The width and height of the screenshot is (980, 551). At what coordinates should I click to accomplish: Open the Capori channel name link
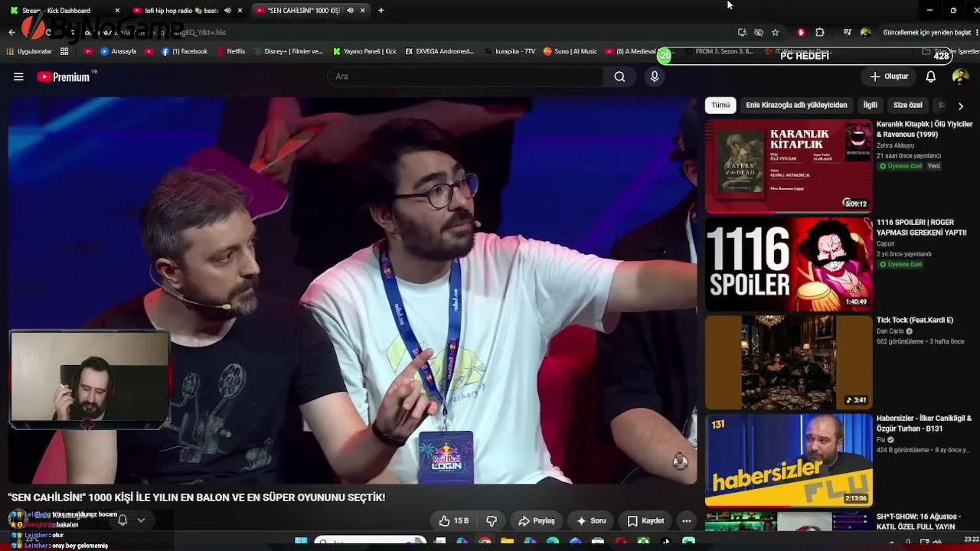(886, 243)
